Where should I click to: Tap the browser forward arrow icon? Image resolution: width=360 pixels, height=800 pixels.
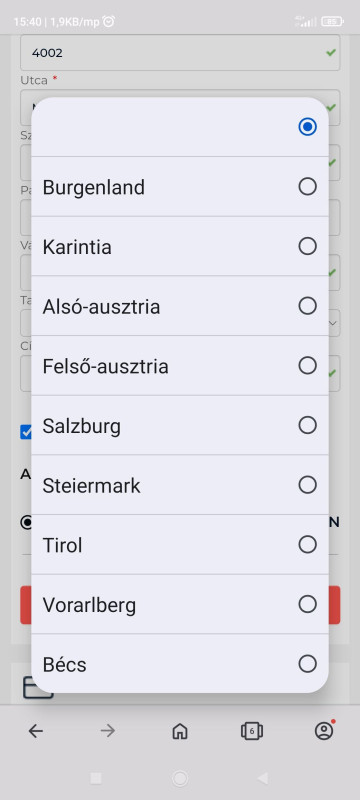(x=108, y=731)
